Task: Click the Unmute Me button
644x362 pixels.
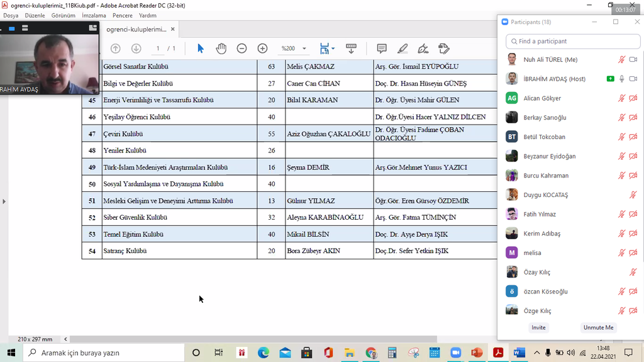Action: pos(598,327)
